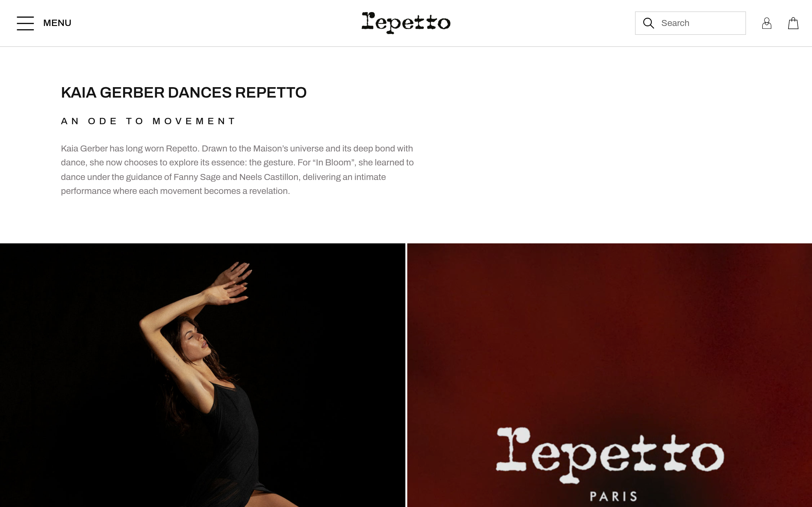
Task: Open the user account icon
Action: click(767, 23)
